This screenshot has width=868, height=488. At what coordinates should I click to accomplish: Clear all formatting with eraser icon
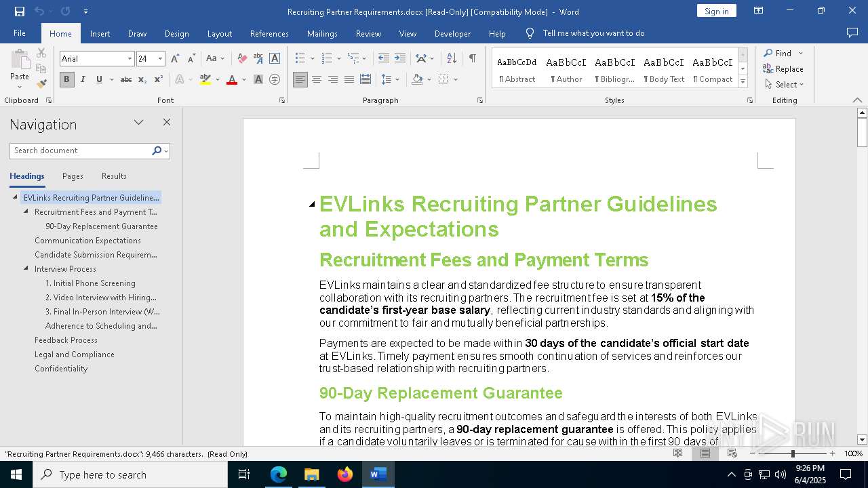242,59
